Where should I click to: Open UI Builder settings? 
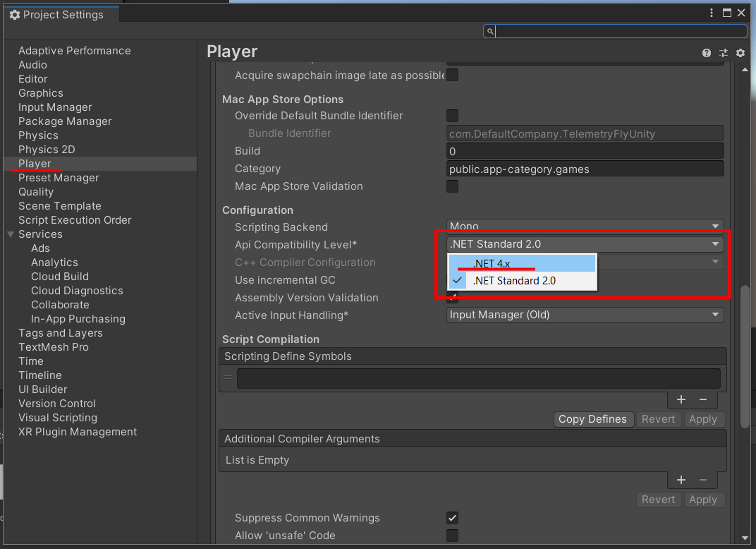click(x=42, y=390)
